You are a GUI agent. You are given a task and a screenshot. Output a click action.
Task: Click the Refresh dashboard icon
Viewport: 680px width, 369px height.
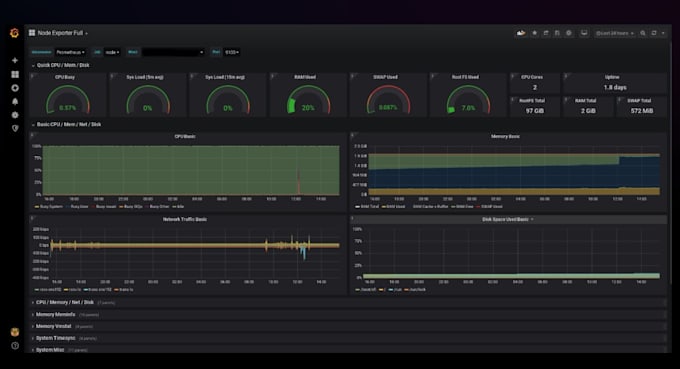coord(654,33)
